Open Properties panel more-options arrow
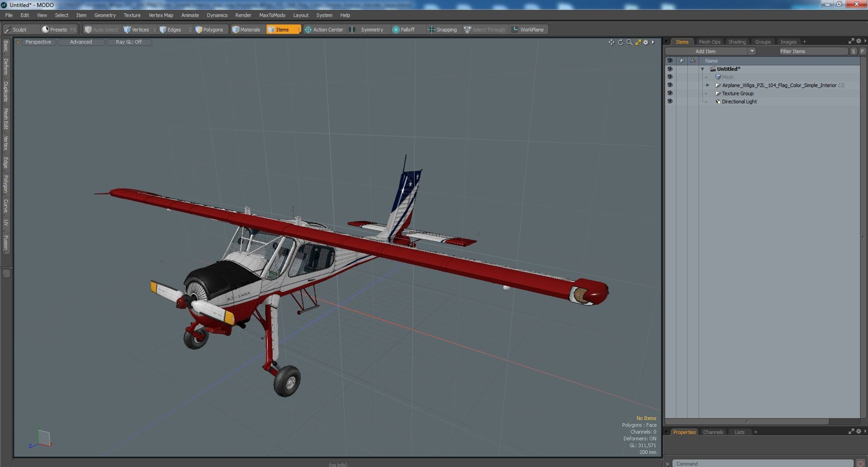The image size is (868, 467). 865,432
